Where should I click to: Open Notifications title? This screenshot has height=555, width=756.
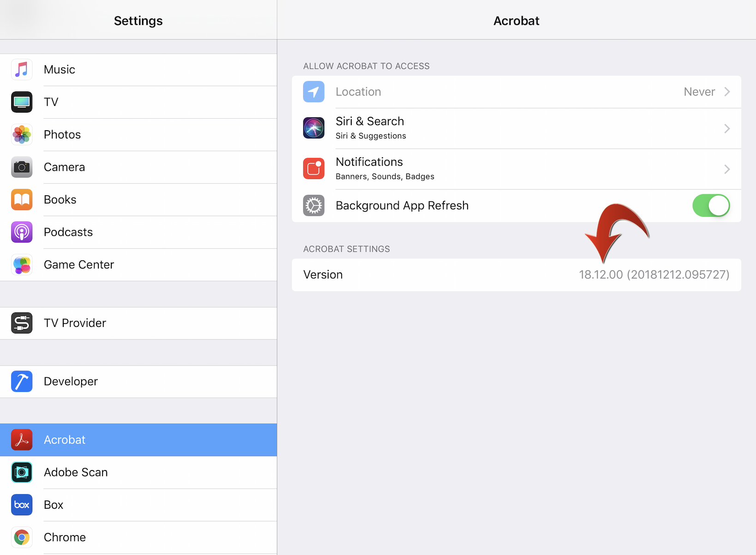pos(369,162)
